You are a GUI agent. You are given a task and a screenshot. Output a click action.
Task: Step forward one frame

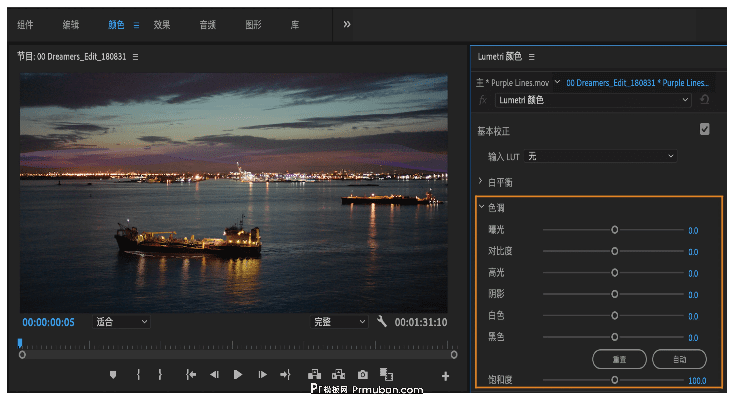click(262, 375)
